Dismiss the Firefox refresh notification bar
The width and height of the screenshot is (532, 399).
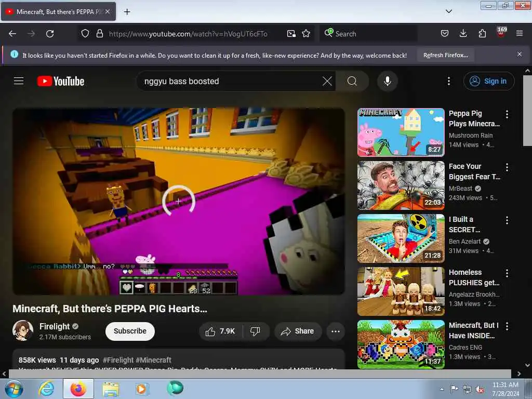click(x=520, y=54)
